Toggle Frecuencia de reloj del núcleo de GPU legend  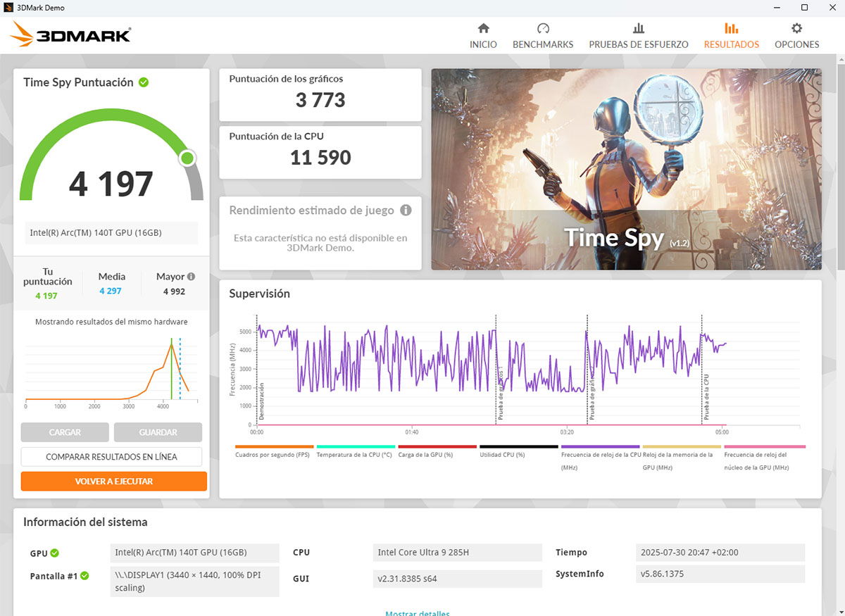point(765,458)
